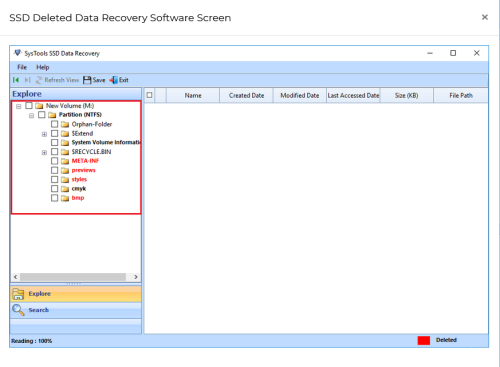Select the $RECYCLE.BIN checkbox

[55, 152]
